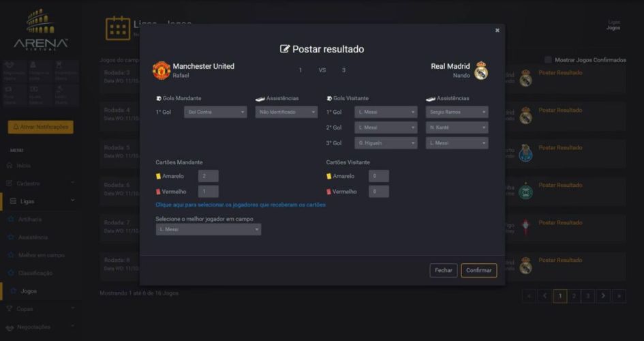644x341 pixels.
Task: Open the assist dropdown showing Sergio Ramos
Action: click(457, 112)
